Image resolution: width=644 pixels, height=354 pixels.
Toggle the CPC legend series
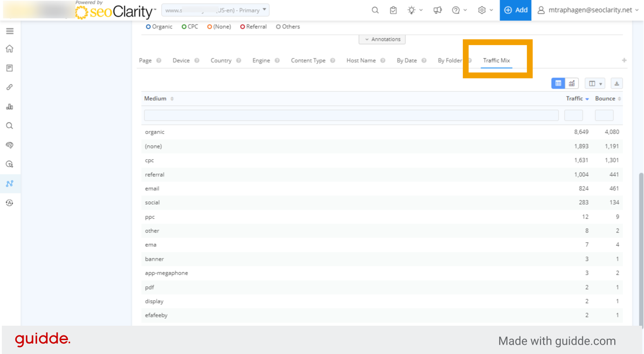click(x=190, y=27)
